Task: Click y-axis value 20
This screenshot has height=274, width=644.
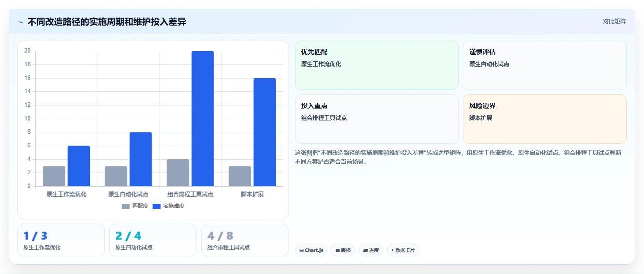Action: pyautogui.click(x=27, y=51)
